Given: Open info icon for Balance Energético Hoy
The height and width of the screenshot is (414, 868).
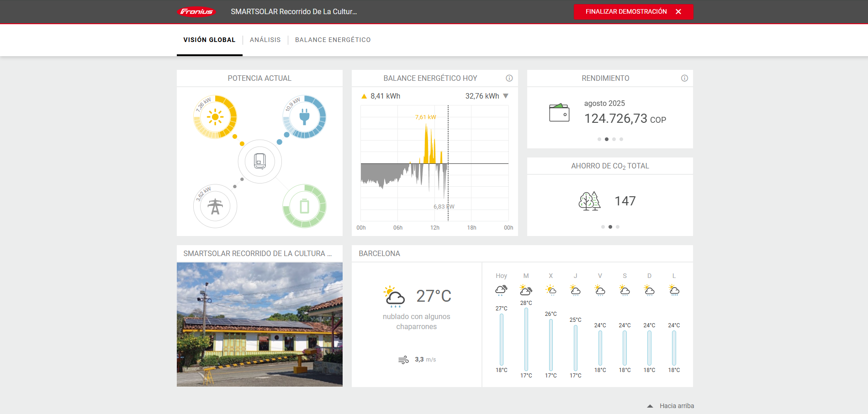Looking at the screenshot, I should coord(509,78).
